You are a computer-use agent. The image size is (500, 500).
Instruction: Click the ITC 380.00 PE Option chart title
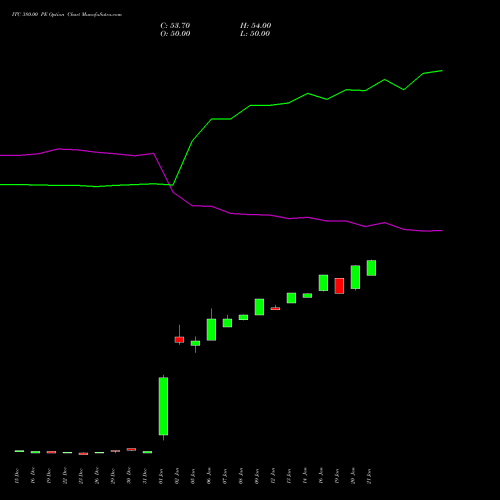67,15
